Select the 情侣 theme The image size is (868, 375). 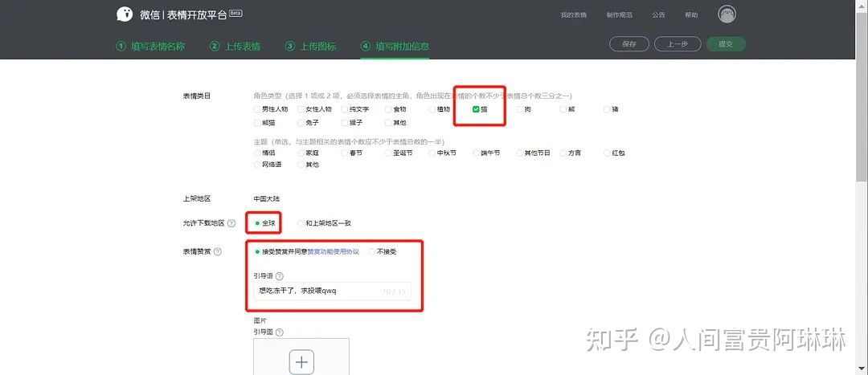click(x=257, y=153)
